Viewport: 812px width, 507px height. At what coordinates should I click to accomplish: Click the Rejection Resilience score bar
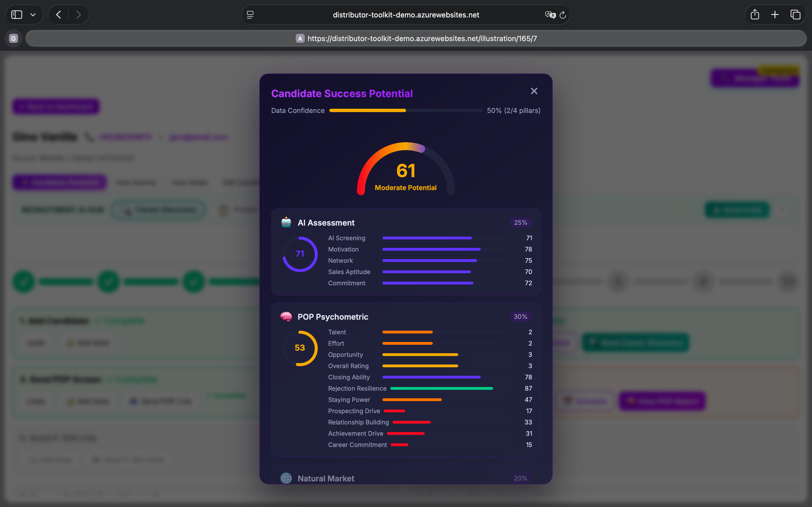[x=441, y=388]
